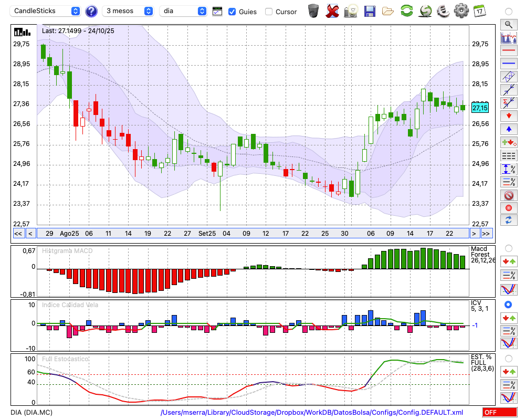This screenshot has width=525, height=420.
Task: Click the camera snapshot icon
Action: (351, 11)
